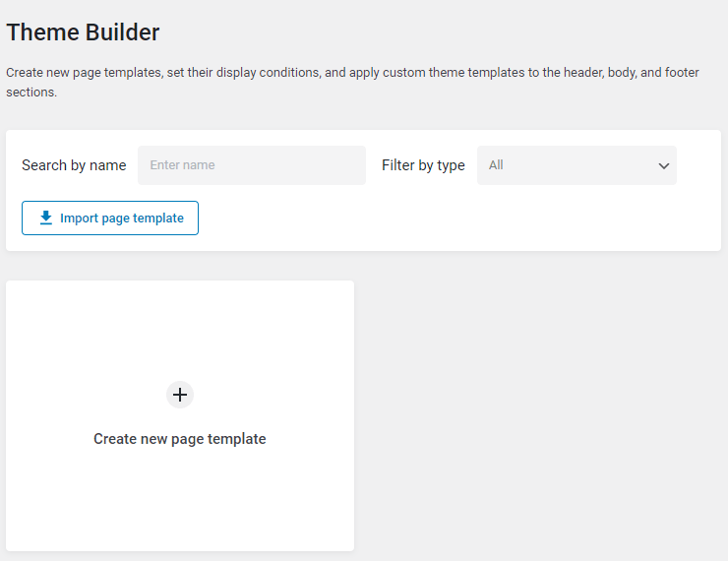Image resolution: width=728 pixels, height=561 pixels.
Task: Focus the Enter name search field
Action: (x=252, y=165)
